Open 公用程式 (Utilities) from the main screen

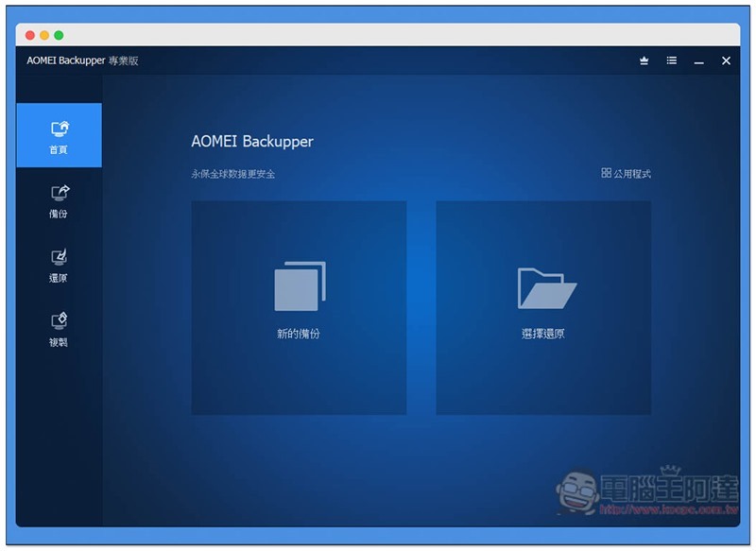(x=628, y=173)
